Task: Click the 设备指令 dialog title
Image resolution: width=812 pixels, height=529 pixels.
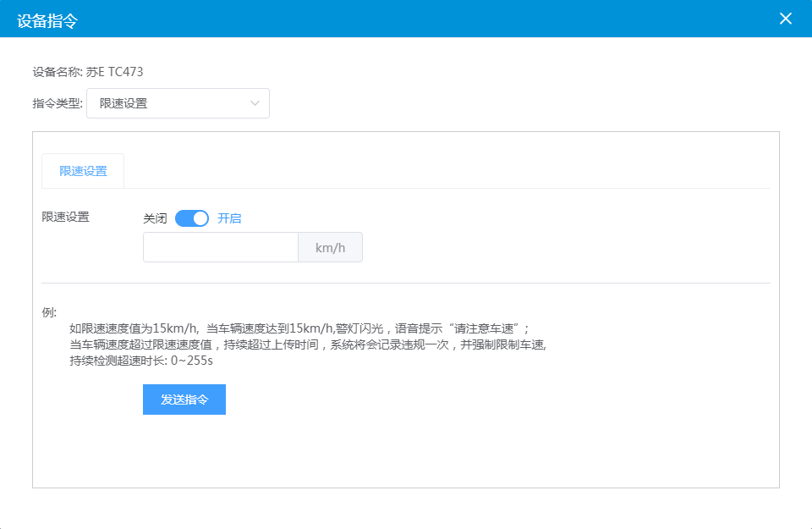Action: [47, 20]
